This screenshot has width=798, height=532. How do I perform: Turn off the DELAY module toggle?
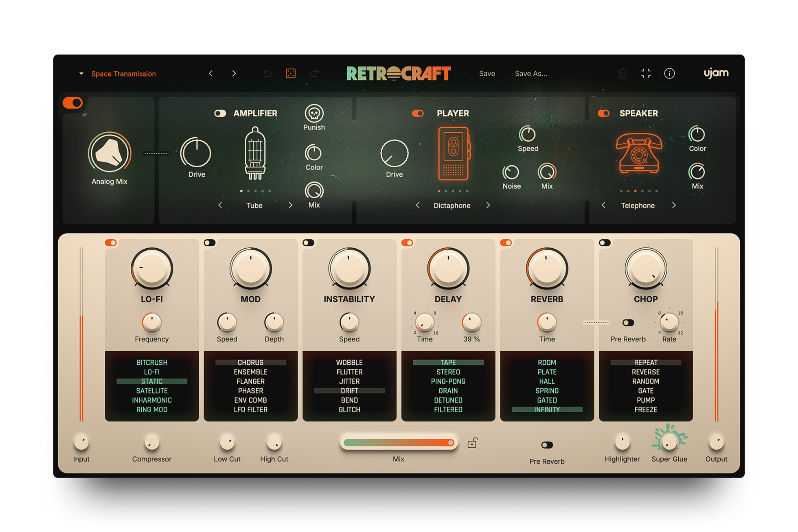(407, 243)
